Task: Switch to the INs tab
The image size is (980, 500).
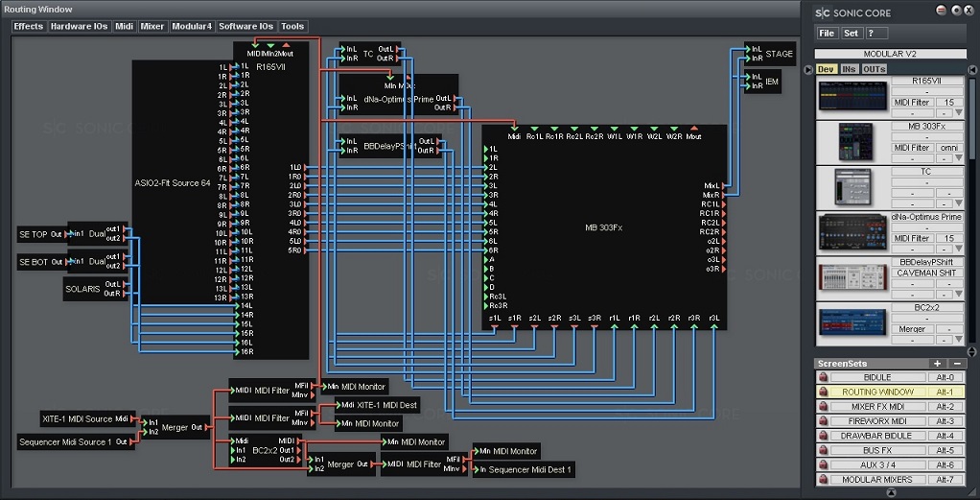Action: pos(849,69)
